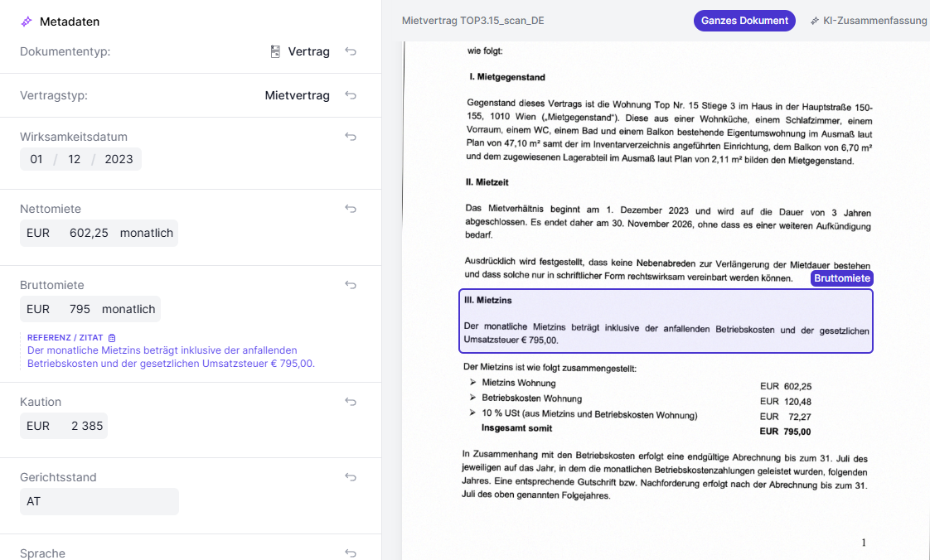Image resolution: width=930 pixels, height=560 pixels.
Task: Click the amount EUR 120,48
Action: (785, 402)
